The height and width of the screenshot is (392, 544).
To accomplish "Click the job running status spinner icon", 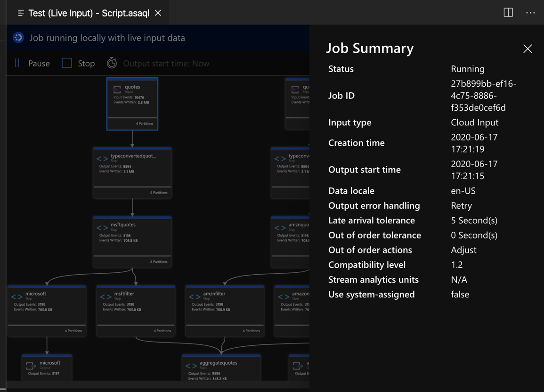I will click(x=18, y=38).
